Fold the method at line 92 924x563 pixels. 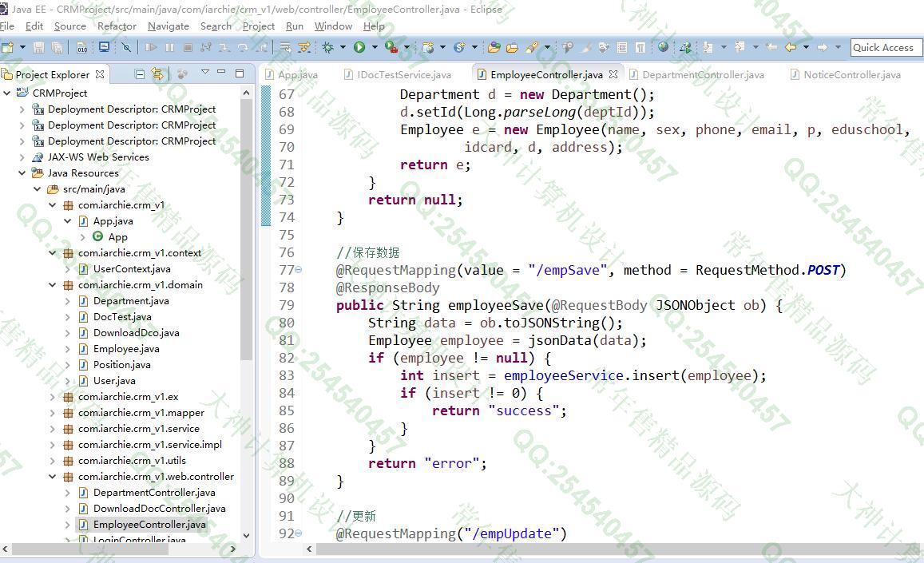[x=298, y=533]
